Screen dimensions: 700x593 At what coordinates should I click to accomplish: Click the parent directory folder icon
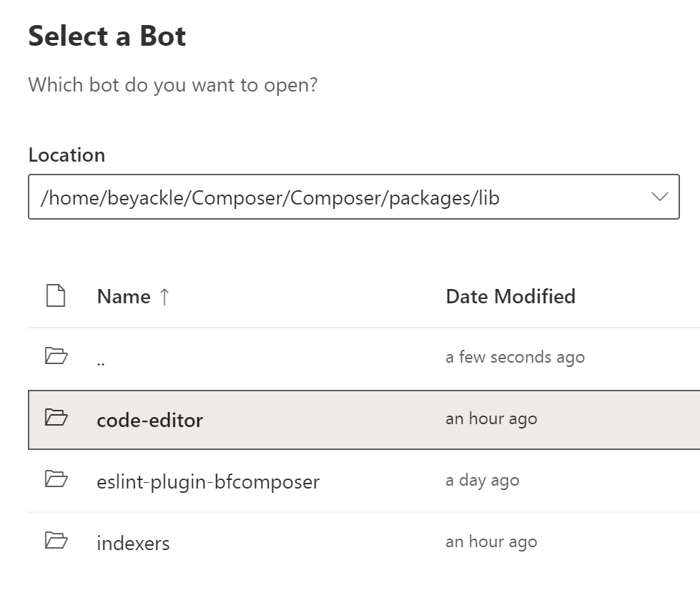pyautogui.click(x=56, y=356)
